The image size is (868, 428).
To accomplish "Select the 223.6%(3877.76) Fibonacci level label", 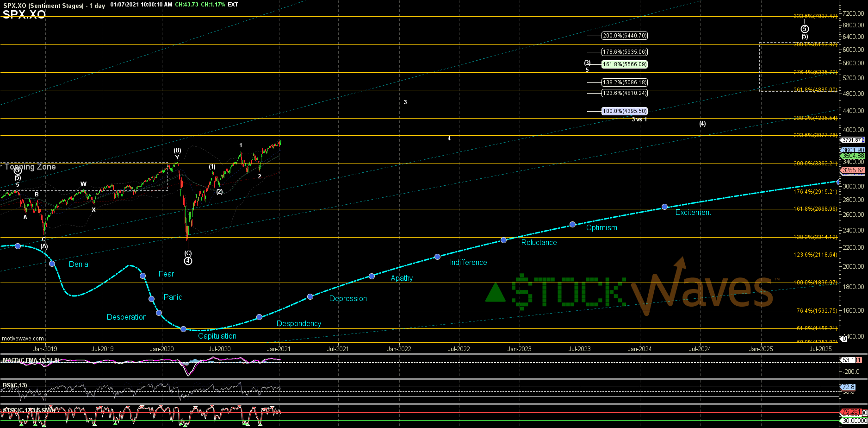I will coord(815,135).
